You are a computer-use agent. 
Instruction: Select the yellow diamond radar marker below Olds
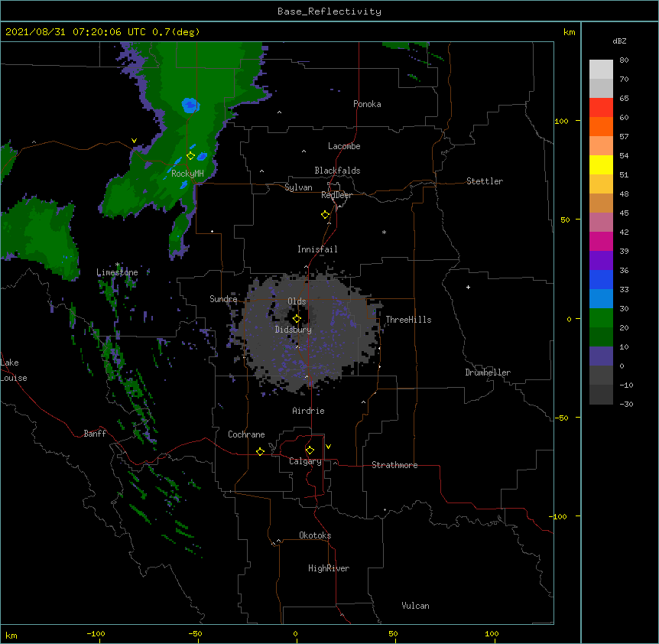297,319
